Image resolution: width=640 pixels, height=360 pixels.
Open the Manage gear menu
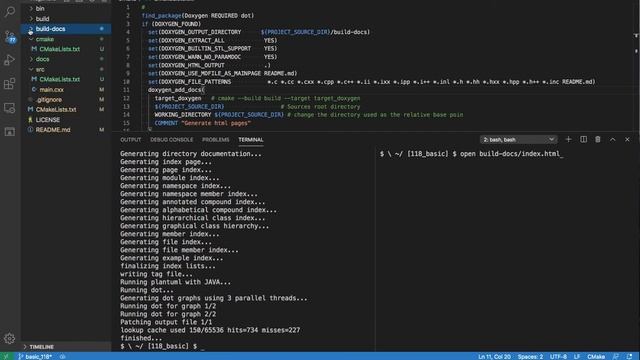(9, 338)
